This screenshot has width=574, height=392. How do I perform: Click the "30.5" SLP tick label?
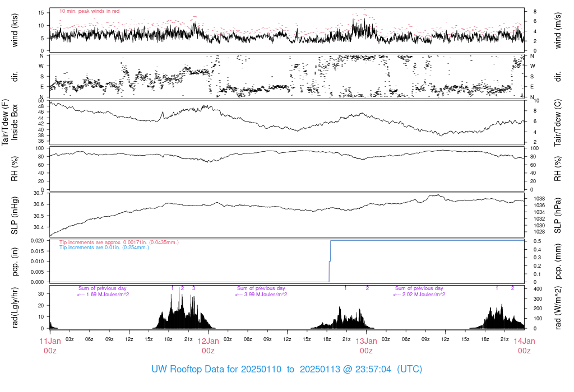(39, 216)
